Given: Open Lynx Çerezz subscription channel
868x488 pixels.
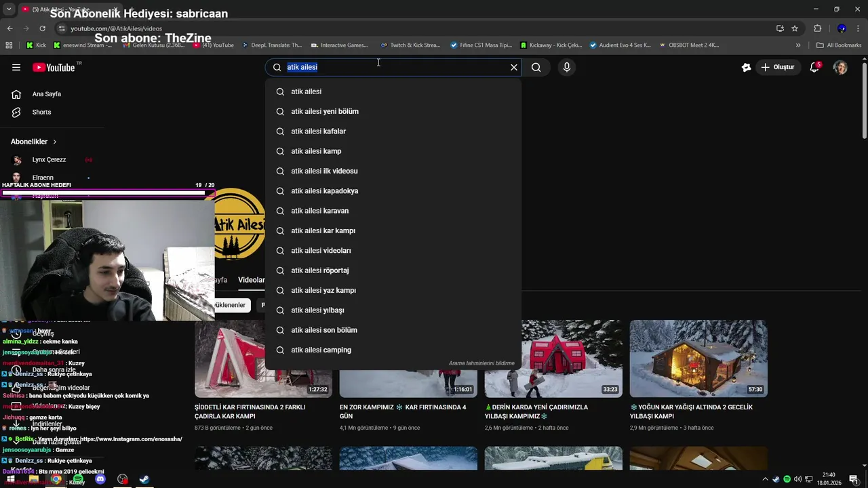Looking at the screenshot, I should (49, 160).
